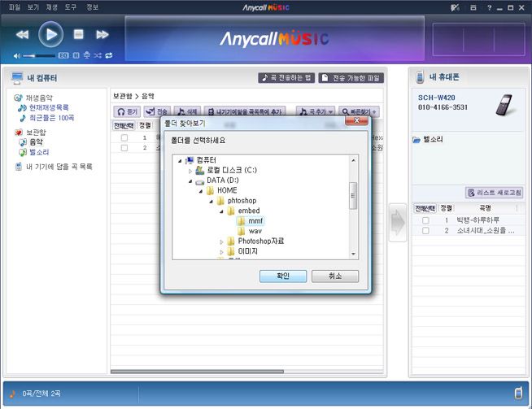Mute audio via the speaker icon
Screen dimensions: 532x409
tap(16, 55)
